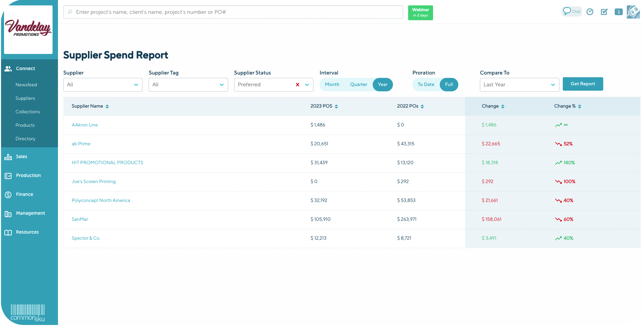Click the Production clipboard icon

coord(8,175)
